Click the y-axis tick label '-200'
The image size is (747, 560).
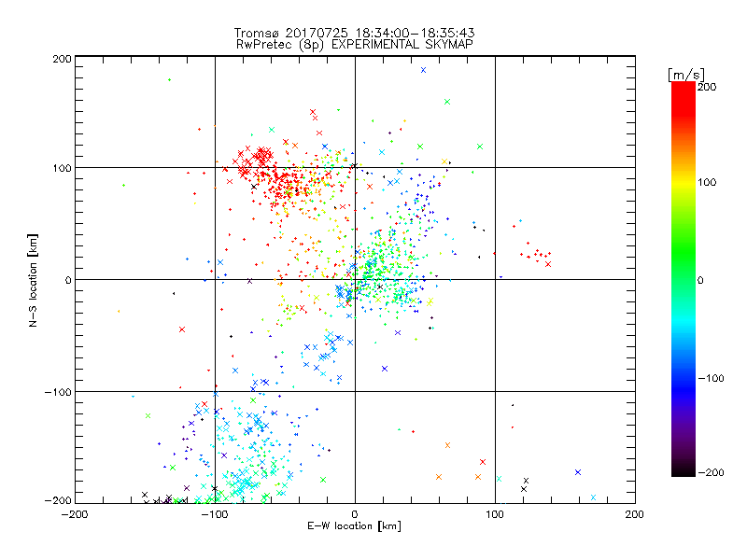(58, 500)
